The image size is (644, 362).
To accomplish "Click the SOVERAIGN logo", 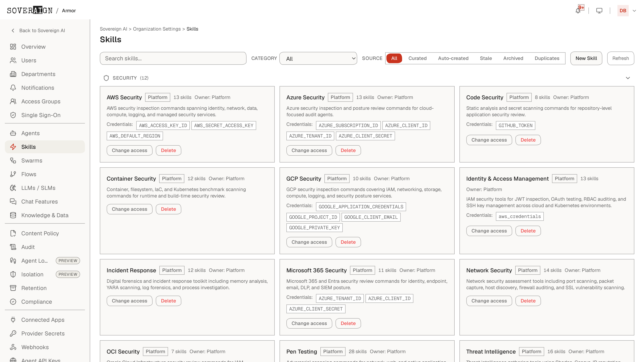I will pos(30,10).
